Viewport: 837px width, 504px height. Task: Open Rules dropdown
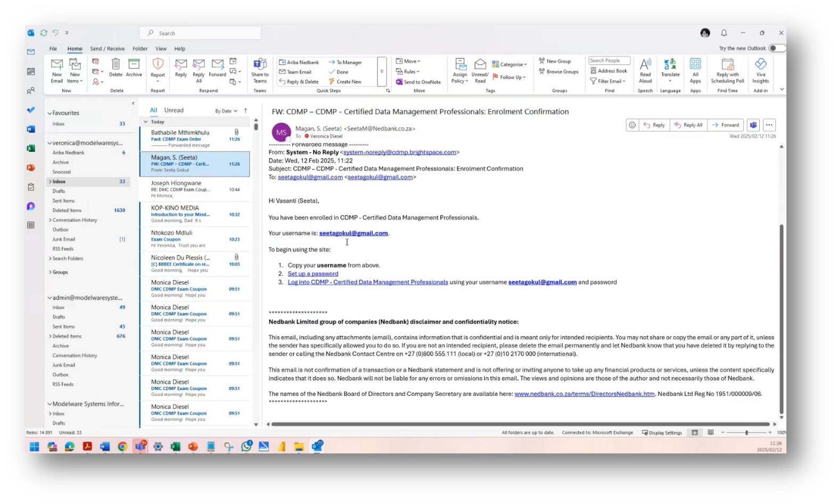click(x=408, y=71)
